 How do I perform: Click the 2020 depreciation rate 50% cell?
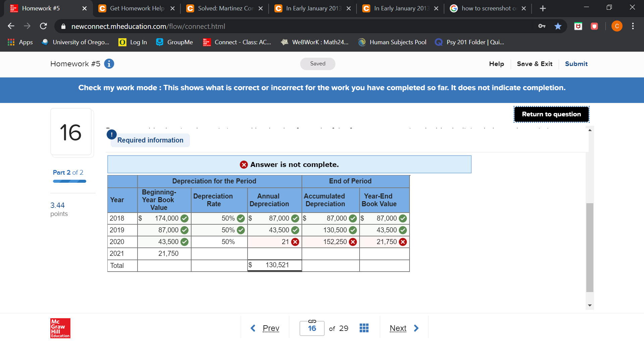tap(219, 242)
